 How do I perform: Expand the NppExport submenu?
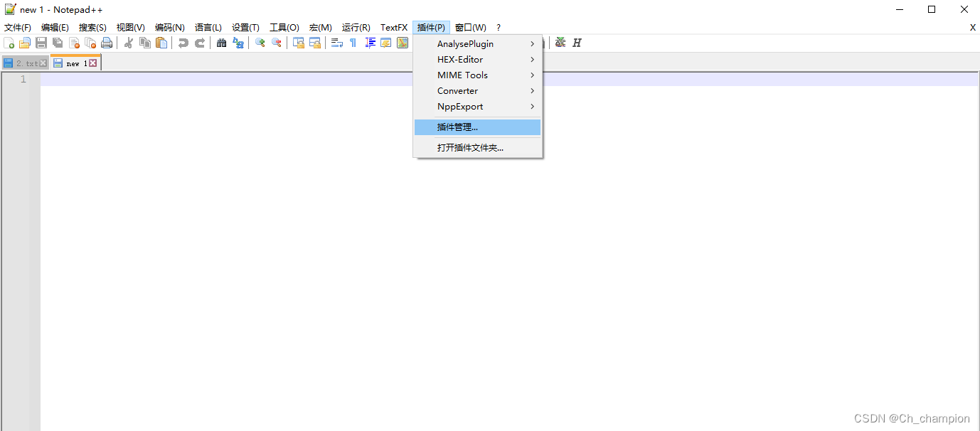(x=477, y=106)
